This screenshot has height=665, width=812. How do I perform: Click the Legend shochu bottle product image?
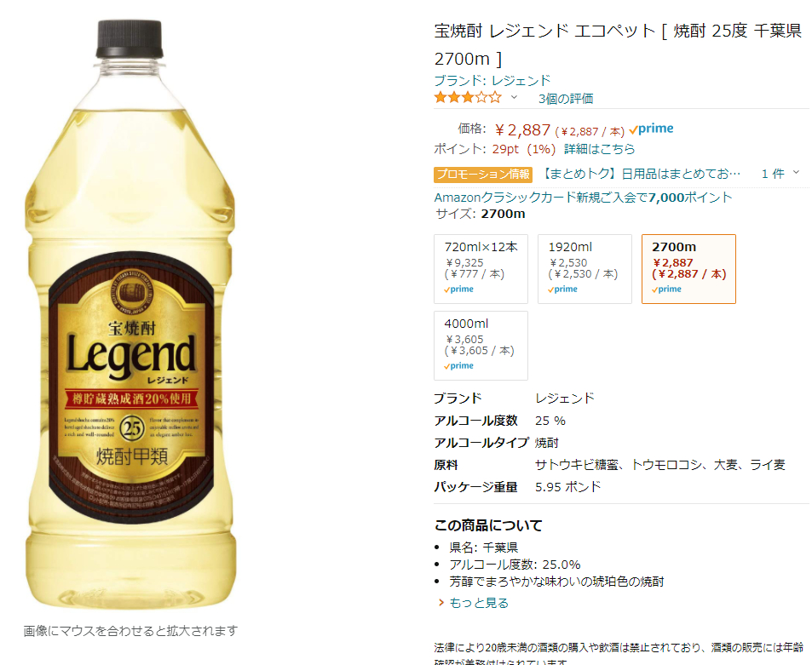(130, 314)
